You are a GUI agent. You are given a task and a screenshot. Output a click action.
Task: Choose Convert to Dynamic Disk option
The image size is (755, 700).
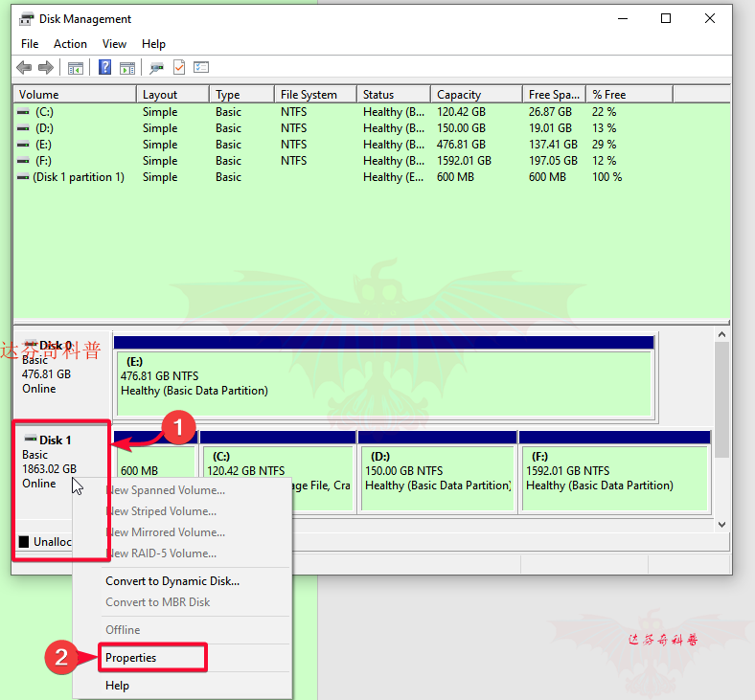(172, 581)
